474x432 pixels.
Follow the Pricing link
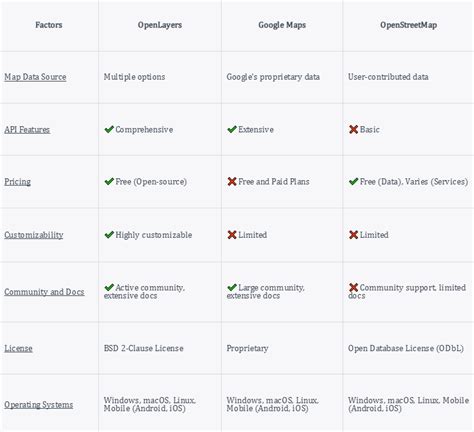pyautogui.click(x=17, y=182)
